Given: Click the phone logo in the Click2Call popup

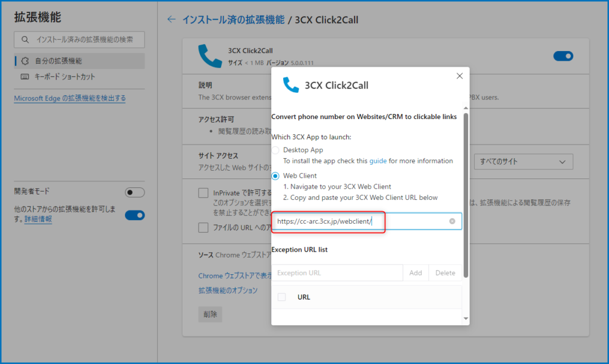Looking at the screenshot, I should coord(290,84).
